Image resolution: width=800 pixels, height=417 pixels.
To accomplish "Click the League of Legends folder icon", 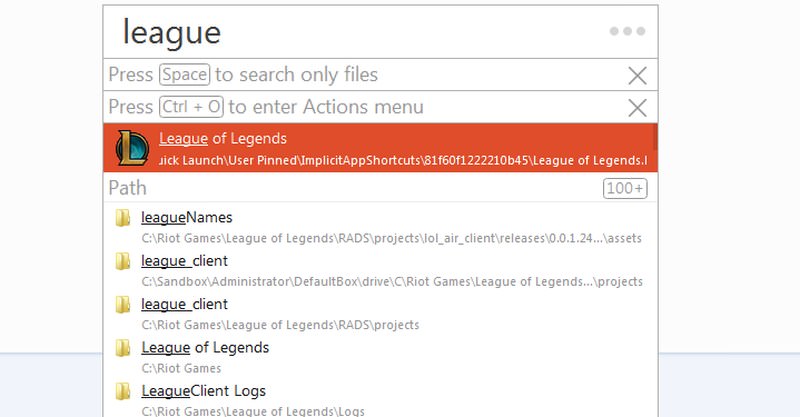I will (123, 348).
